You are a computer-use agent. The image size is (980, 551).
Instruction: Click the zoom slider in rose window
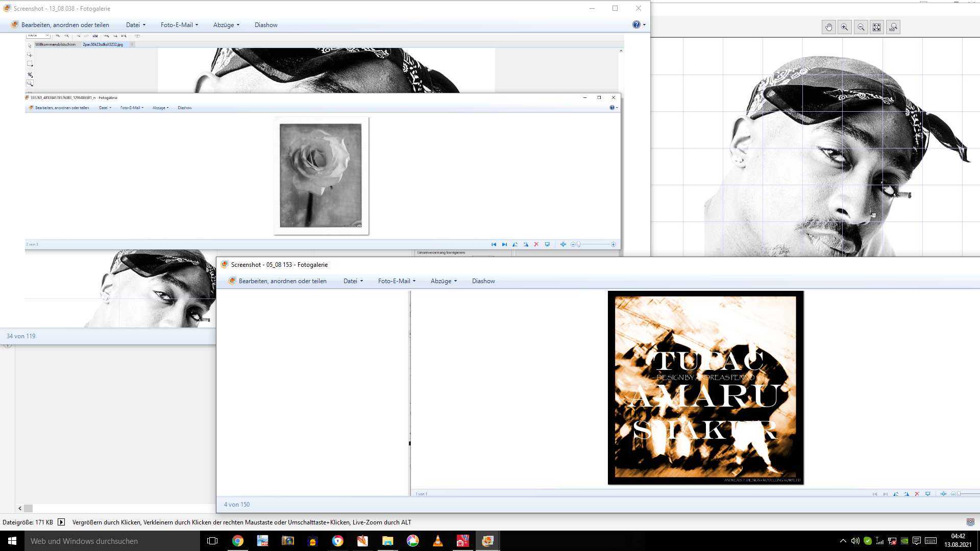click(x=594, y=244)
